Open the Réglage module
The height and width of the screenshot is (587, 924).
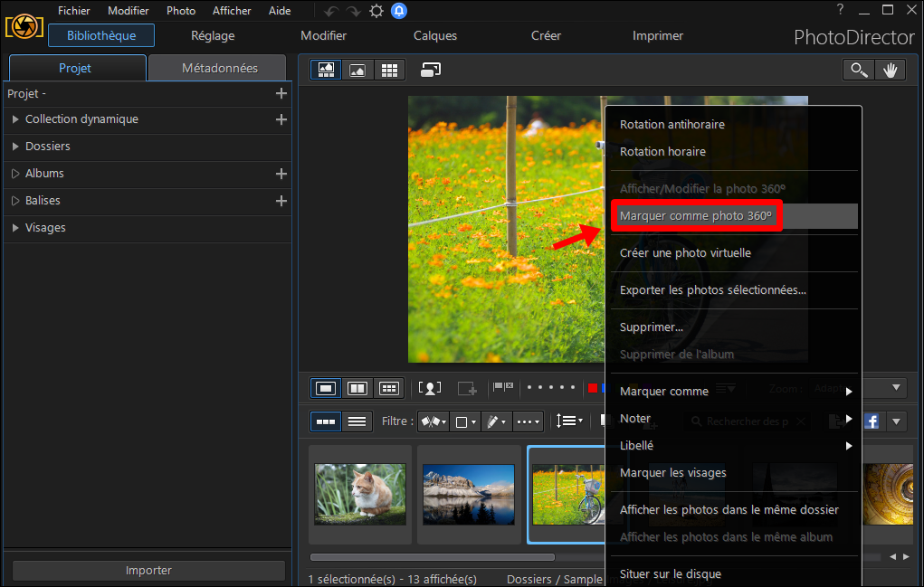coord(213,35)
